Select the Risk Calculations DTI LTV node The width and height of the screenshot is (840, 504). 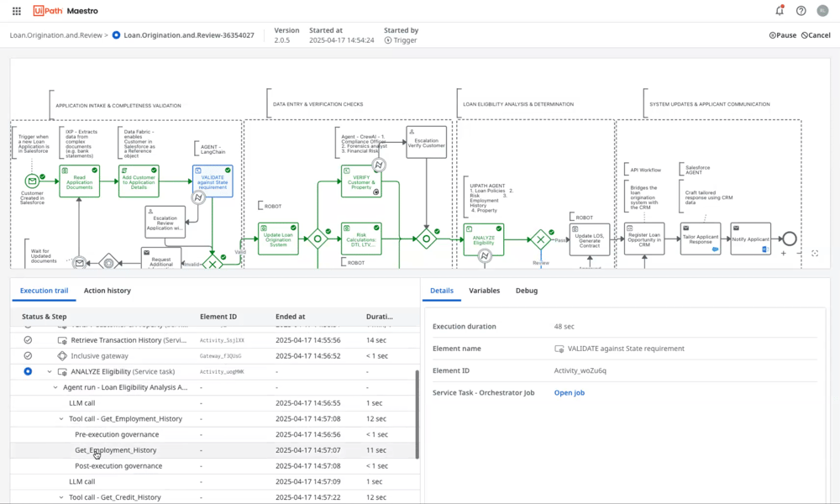[361, 239]
